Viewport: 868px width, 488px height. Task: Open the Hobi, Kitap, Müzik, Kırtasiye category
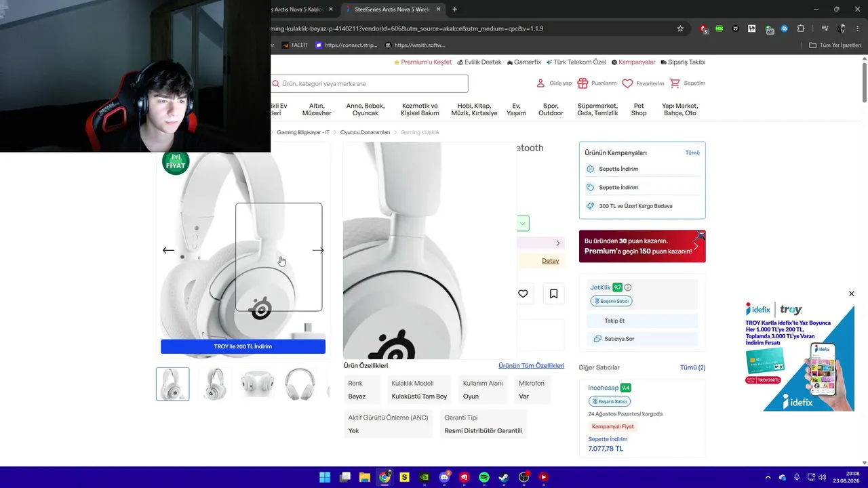pyautogui.click(x=474, y=110)
